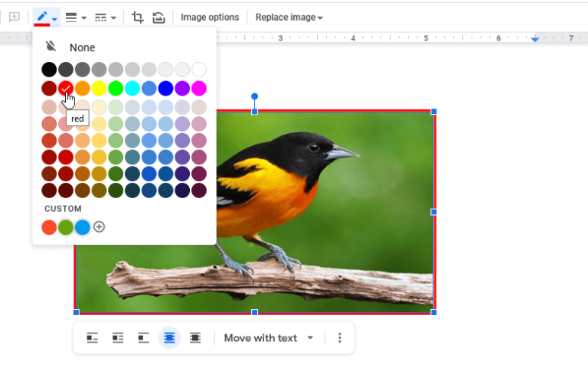Click the add comment icon

point(14,17)
